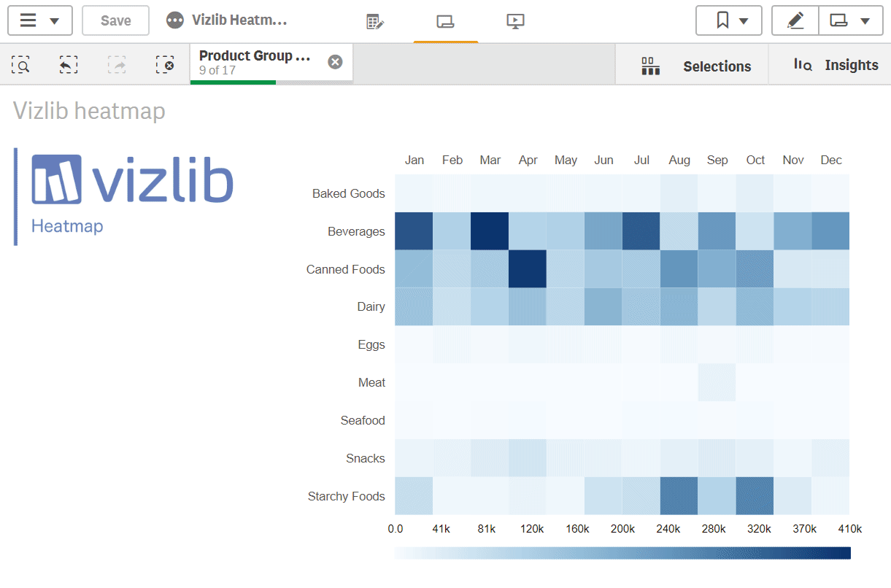Viewport: 891px width, 588px height.
Task: Switch to Analysis sheet view
Action: pos(445,21)
